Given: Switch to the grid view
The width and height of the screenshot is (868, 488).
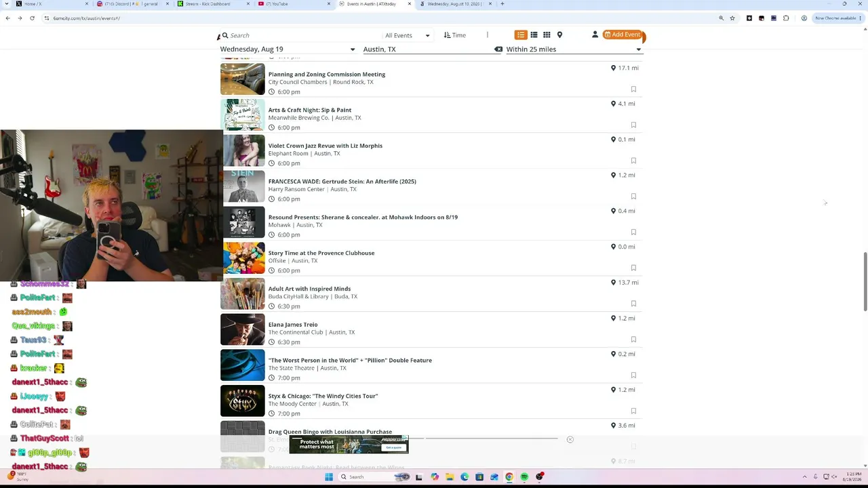Looking at the screenshot, I should [547, 35].
